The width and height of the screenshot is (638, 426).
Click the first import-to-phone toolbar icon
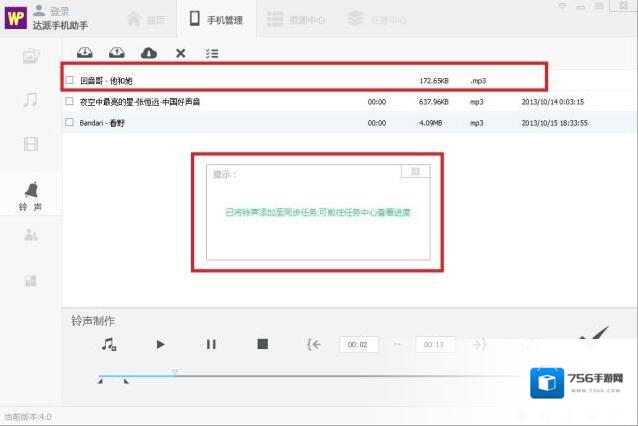click(85, 53)
